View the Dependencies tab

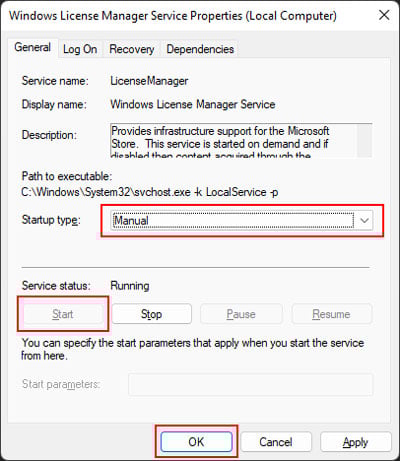click(200, 49)
